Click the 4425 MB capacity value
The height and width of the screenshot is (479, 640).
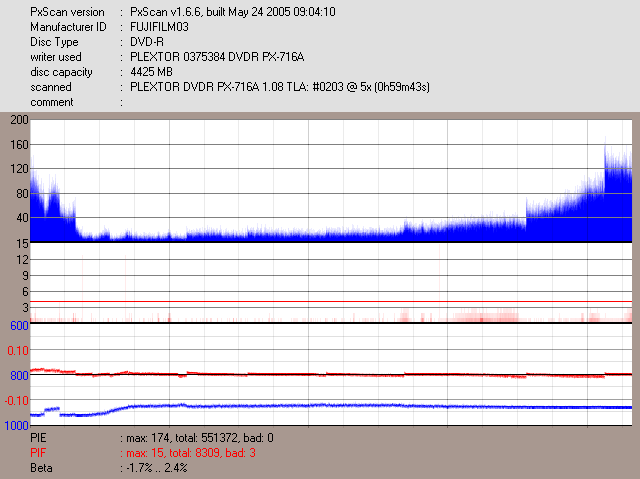click(151, 72)
